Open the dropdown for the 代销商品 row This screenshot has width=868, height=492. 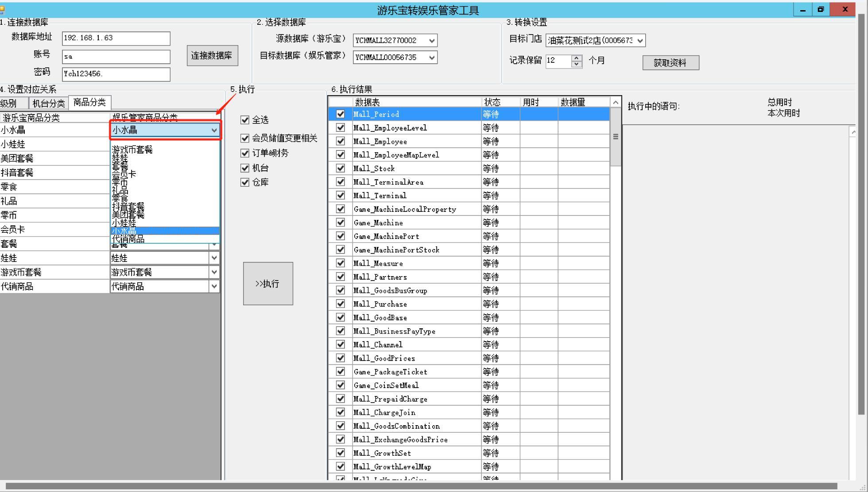click(x=214, y=286)
